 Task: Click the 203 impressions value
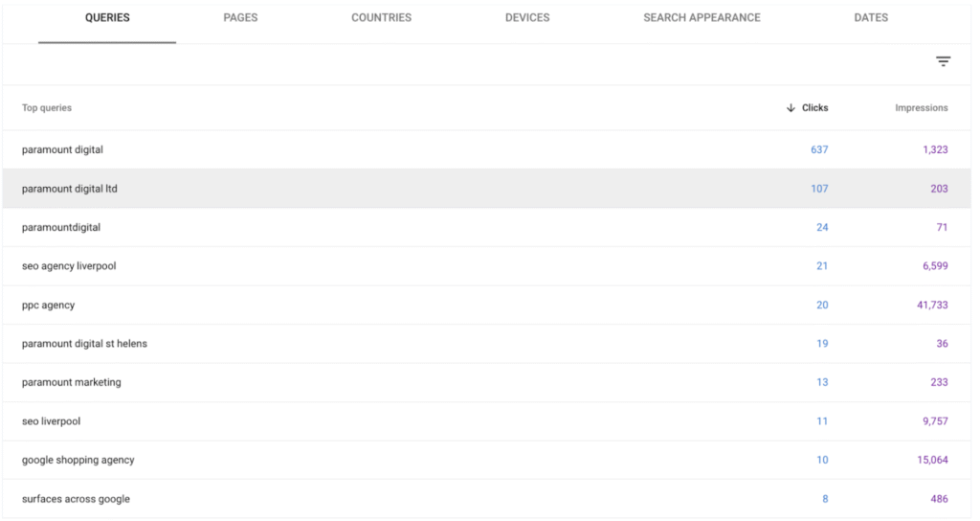tap(940, 189)
